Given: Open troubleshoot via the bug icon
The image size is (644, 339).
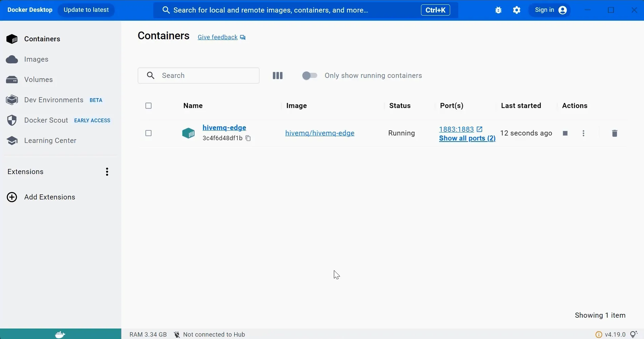Looking at the screenshot, I should (x=498, y=10).
